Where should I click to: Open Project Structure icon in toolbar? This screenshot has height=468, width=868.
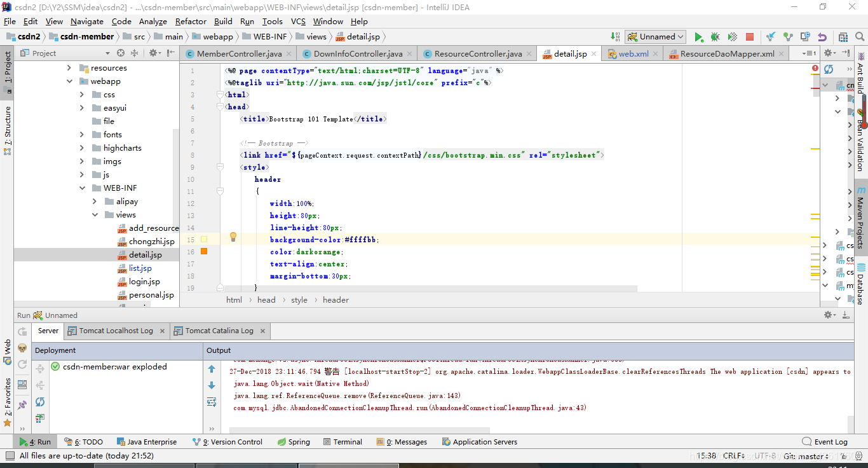843,37
